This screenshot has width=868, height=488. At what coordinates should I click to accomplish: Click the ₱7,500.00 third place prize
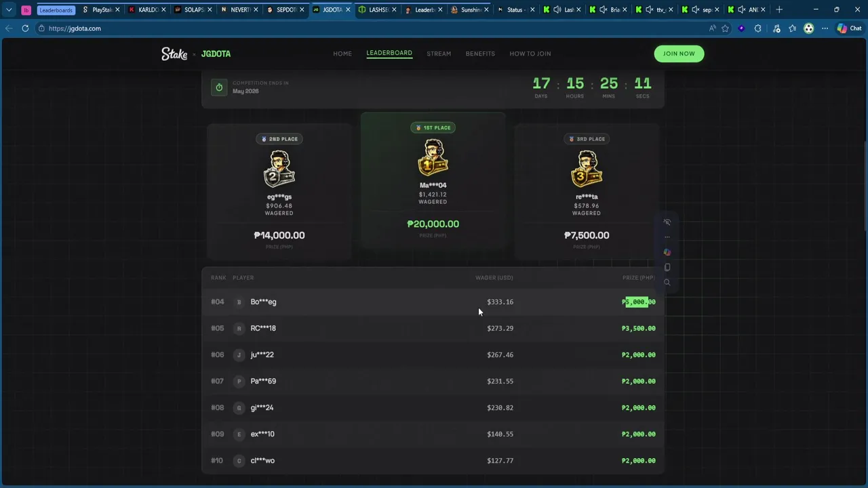(x=587, y=235)
